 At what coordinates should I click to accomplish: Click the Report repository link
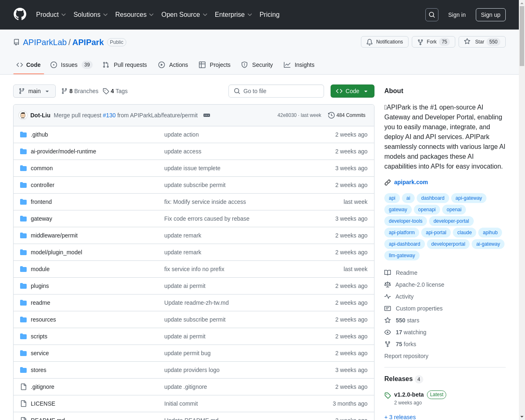[406, 356]
